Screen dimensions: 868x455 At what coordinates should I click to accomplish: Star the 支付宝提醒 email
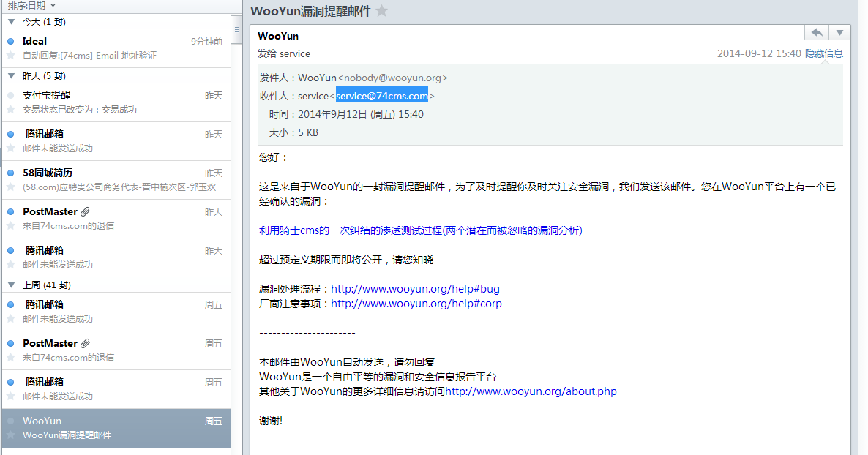[x=10, y=110]
